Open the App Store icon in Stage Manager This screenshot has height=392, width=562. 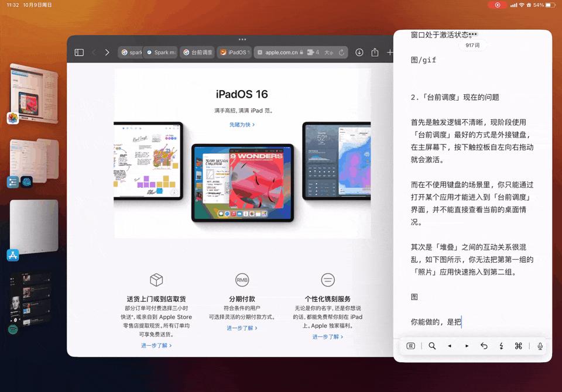[x=13, y=255]
